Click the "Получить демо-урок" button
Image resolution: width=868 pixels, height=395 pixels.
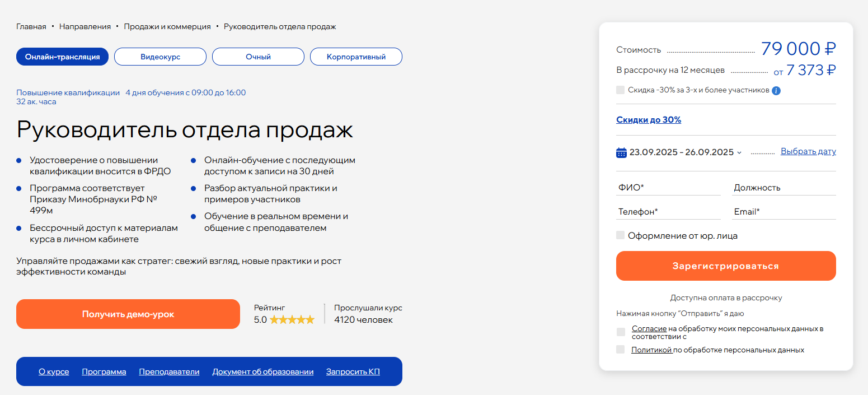(x=128, y=314)
